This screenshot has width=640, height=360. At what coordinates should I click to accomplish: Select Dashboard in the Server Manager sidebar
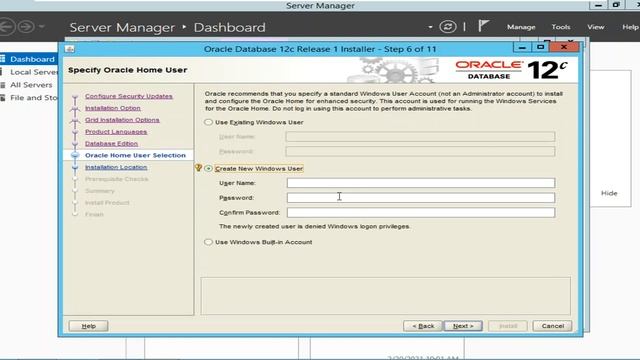[x=32, y=59]
